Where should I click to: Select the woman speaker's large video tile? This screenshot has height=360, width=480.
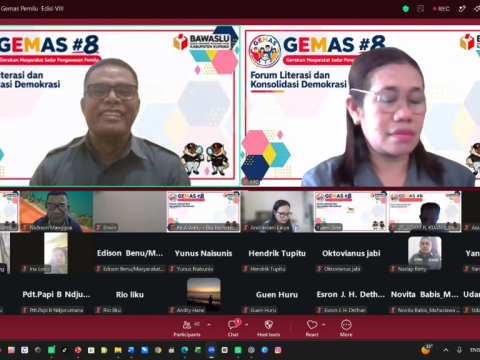(x=361, y=106)
